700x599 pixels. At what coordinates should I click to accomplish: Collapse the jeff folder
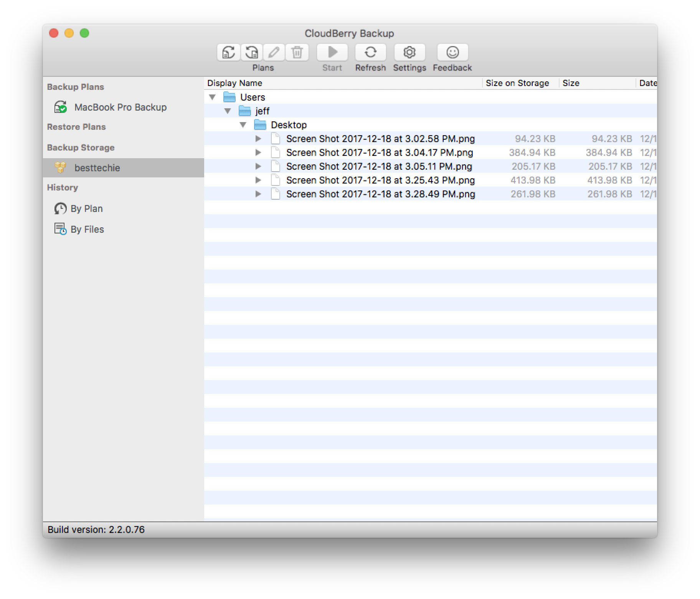228,111
